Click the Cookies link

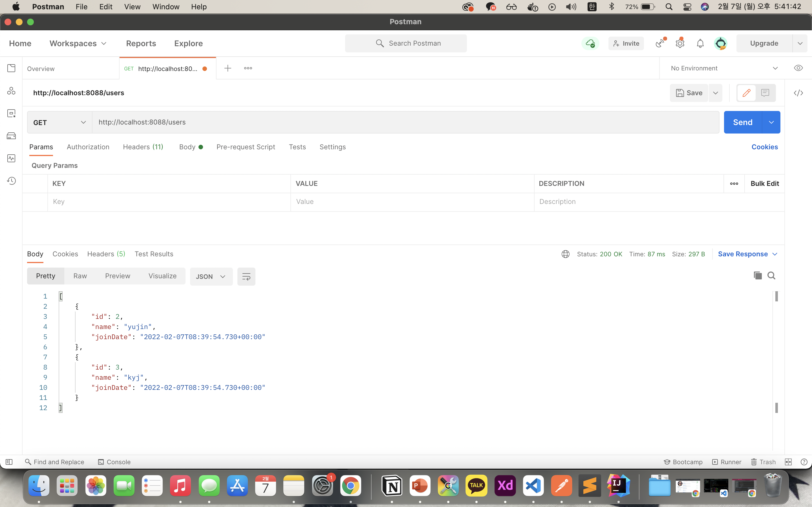(x=764, y=147)
